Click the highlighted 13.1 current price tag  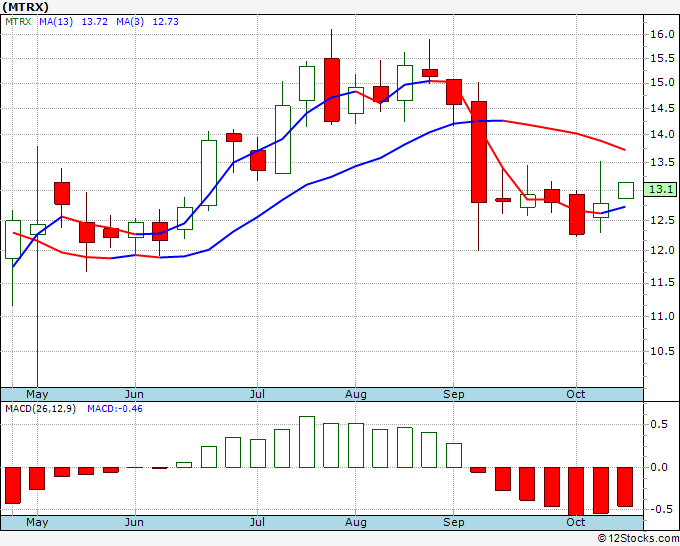(x=660, y=190)
